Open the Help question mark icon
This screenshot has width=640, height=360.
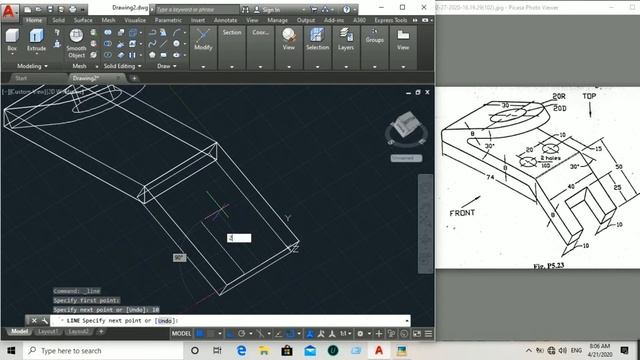(347, 9)
